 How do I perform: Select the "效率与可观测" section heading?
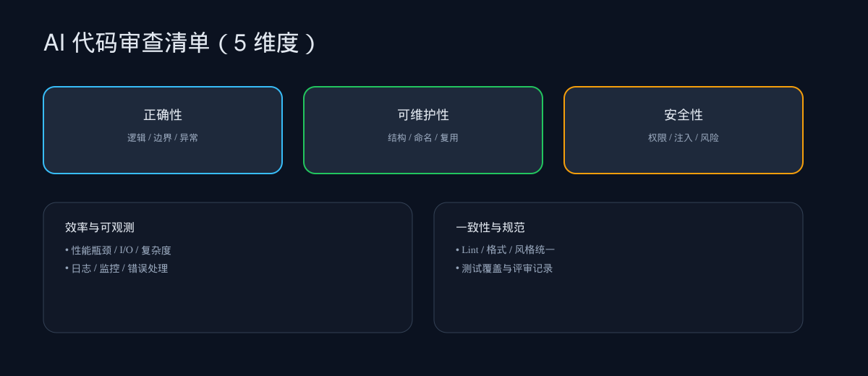100,228
